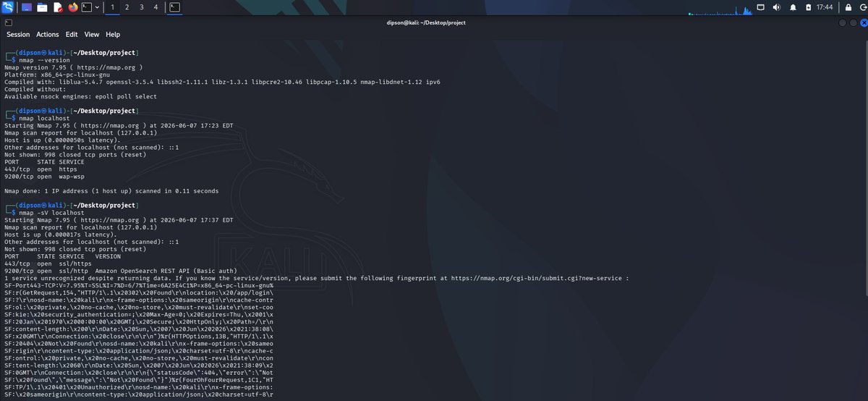
Task: Click 'Nmap done: 1 IP address' line
Action: tap(111, 191)
